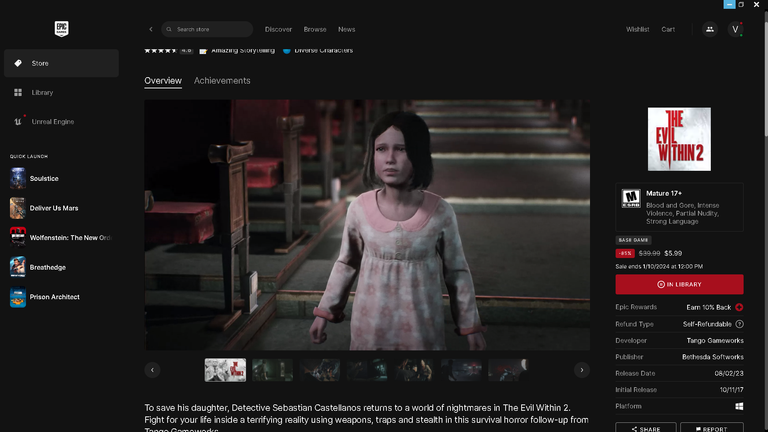Select the third media thumbnail
The image size is (768, 432).
[x=320, y=370]
